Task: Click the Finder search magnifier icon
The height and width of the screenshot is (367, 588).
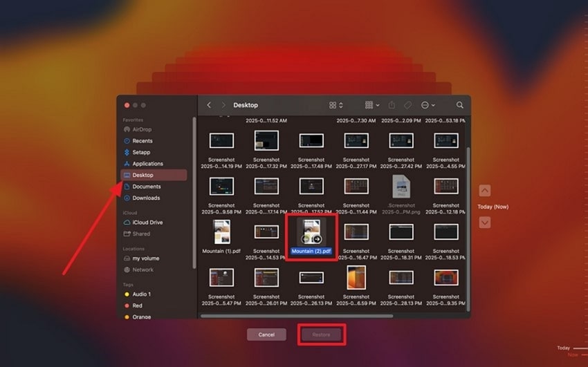Action: click(x=460, y=105)
